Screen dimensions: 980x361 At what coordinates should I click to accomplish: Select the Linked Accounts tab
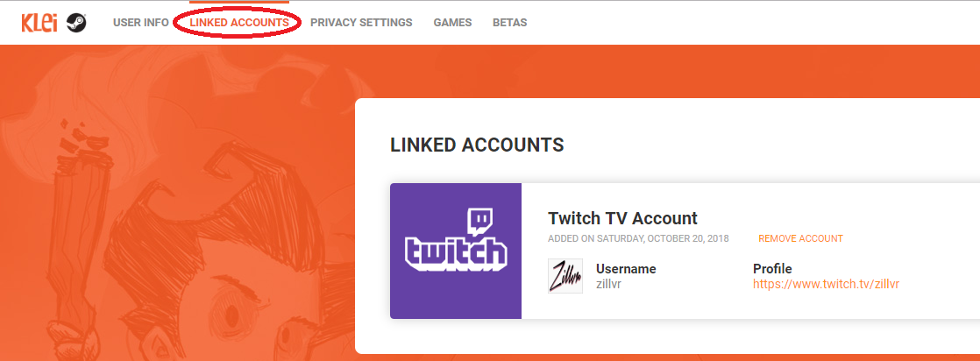pos(238,23)
